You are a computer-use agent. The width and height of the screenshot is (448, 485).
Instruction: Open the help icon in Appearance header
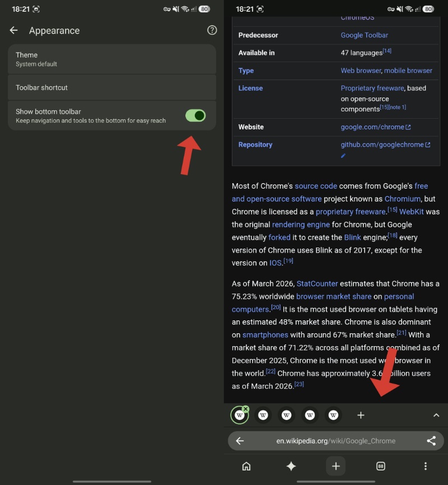pos(212,30)
